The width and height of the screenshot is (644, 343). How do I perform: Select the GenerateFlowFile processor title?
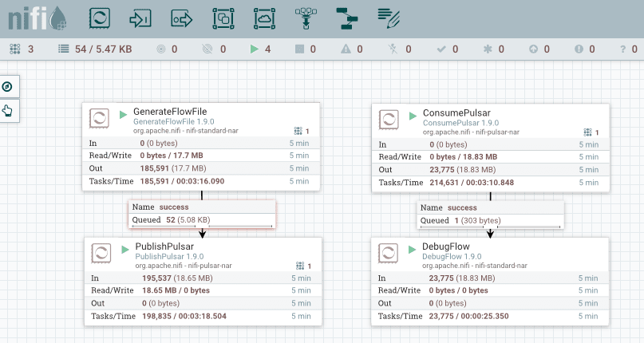170,112
